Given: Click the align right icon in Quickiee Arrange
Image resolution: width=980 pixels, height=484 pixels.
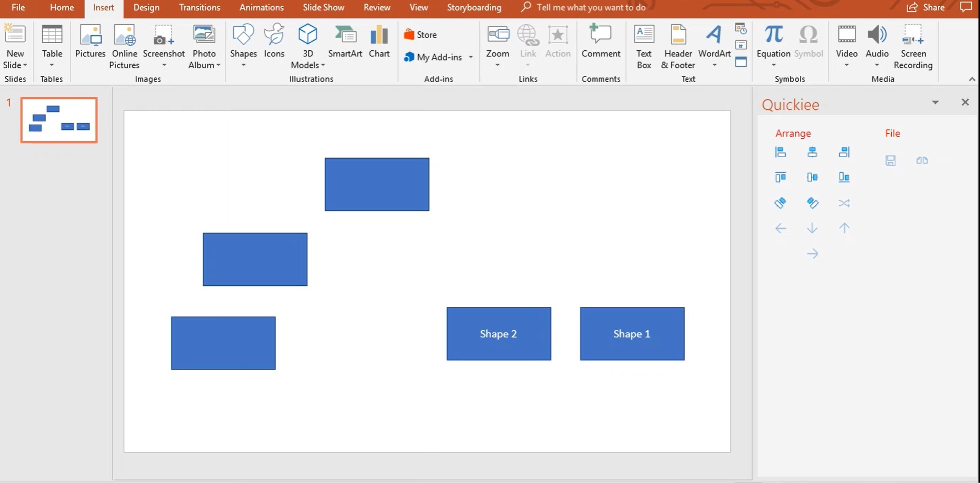Looking at the screenshot, I should [x=844, y=152].
